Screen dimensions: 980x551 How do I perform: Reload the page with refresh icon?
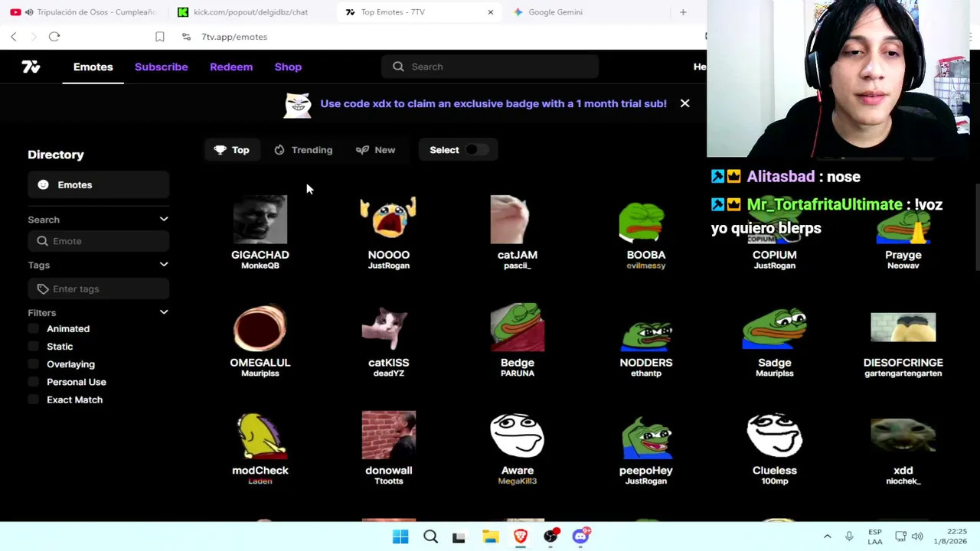click(x=54, y=37)
